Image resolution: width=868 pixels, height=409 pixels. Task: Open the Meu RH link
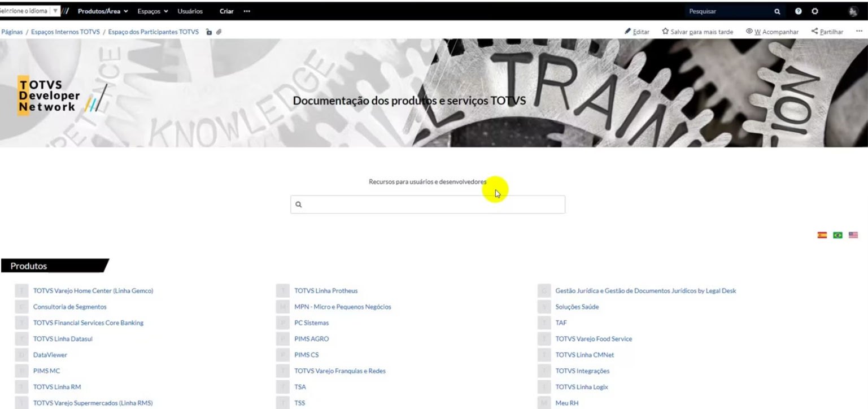pos(567,403)
